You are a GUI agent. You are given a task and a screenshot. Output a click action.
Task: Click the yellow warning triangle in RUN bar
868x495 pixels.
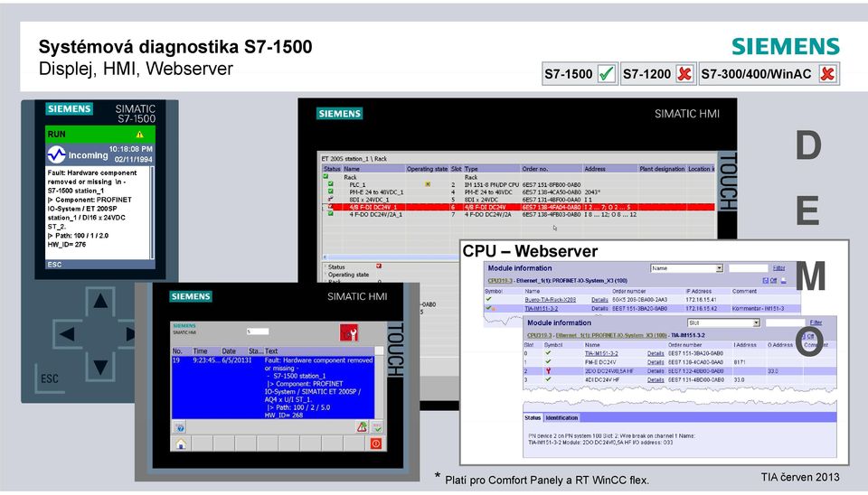(139, 135)
